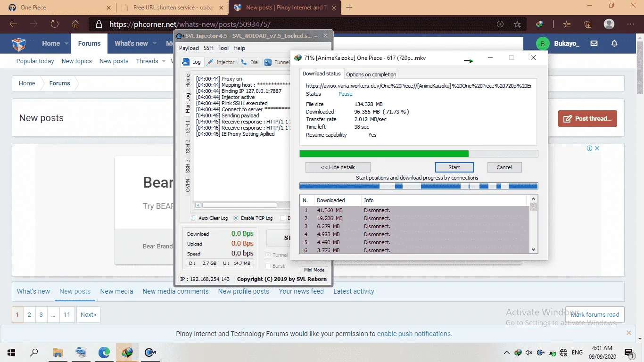Click the browser Home icon

75,24
